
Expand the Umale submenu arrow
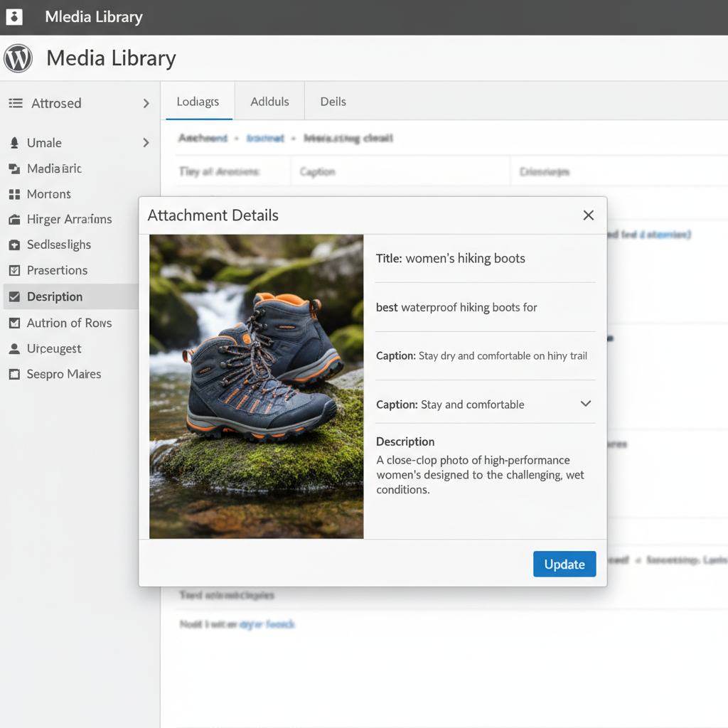click(x=146, y=143)
